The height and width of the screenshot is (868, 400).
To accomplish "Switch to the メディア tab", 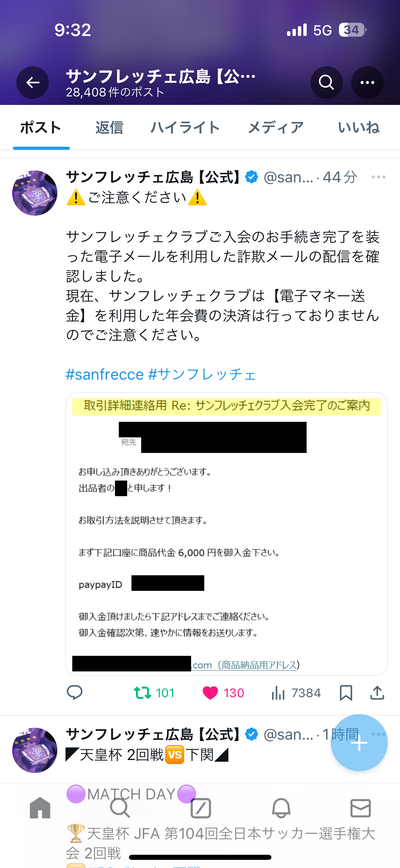I will pyautogui.click(x=276, y=128).
